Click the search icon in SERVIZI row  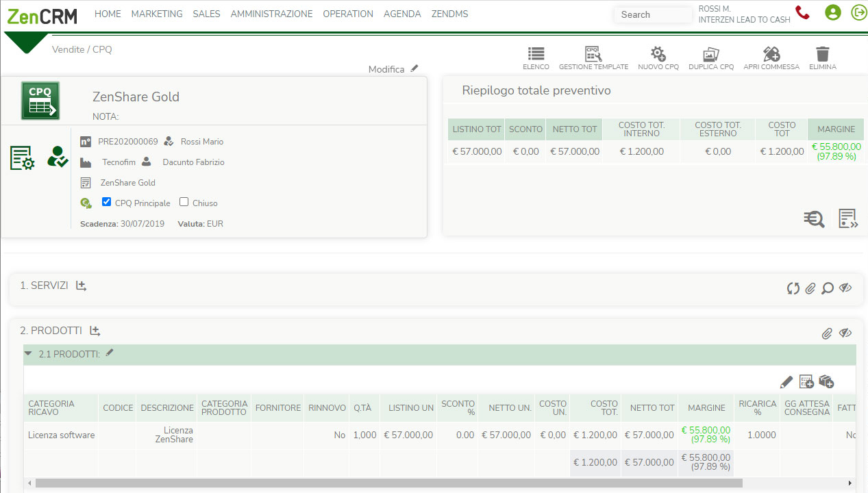[828, 288]
